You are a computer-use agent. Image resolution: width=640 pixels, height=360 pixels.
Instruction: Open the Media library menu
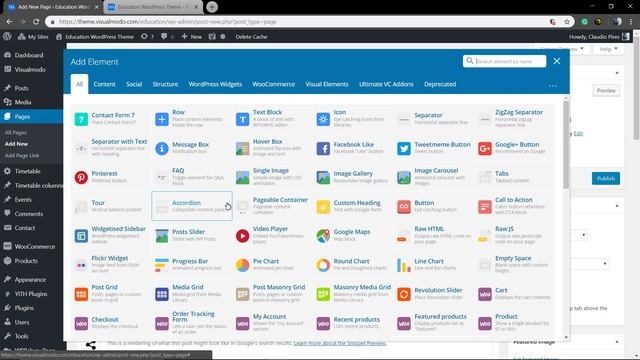tap(23, 102)
